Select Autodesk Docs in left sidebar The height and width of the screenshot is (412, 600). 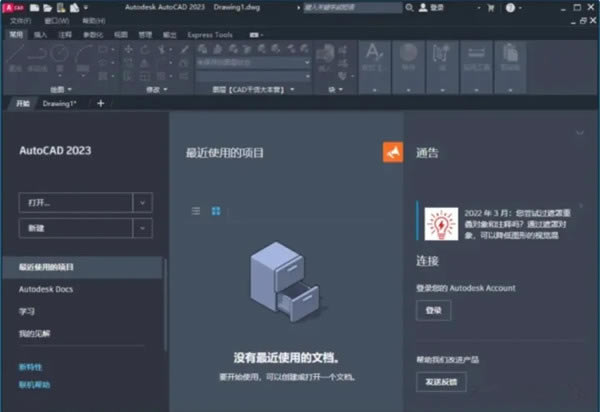pyautogui.click(x=46, y=289)
